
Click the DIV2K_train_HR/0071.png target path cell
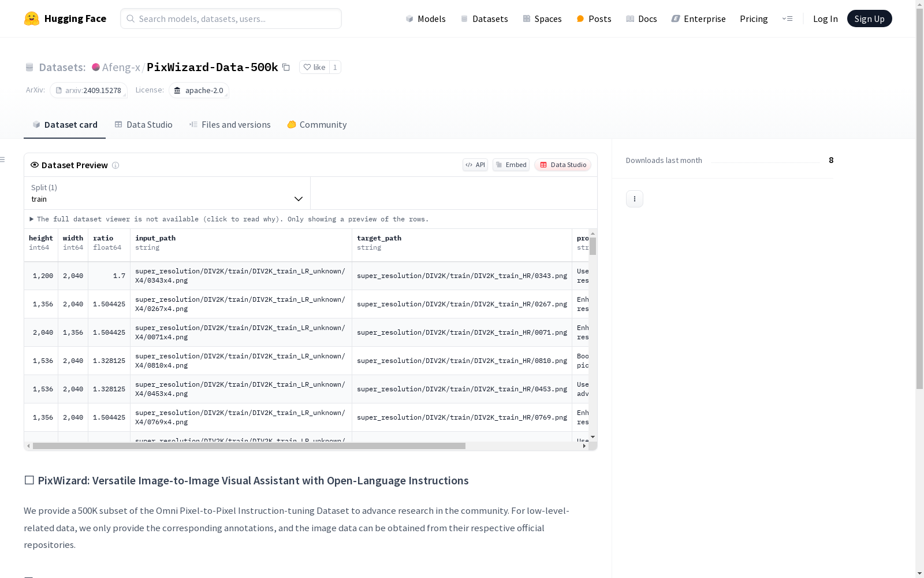click(x=462, y=332)
